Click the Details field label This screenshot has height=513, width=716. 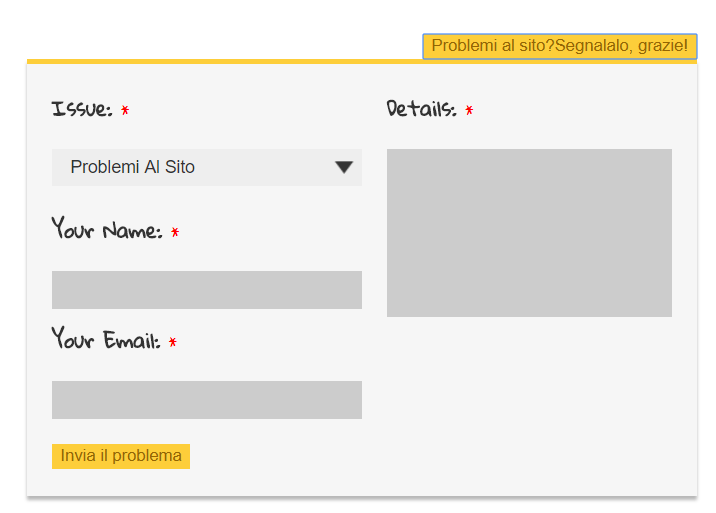coord(421,109)
